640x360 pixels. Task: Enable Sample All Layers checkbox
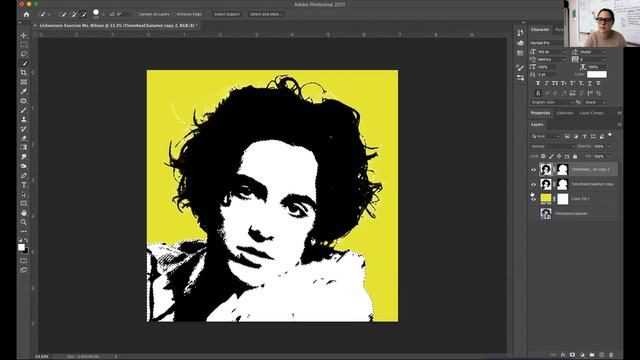tap(136, 14)
